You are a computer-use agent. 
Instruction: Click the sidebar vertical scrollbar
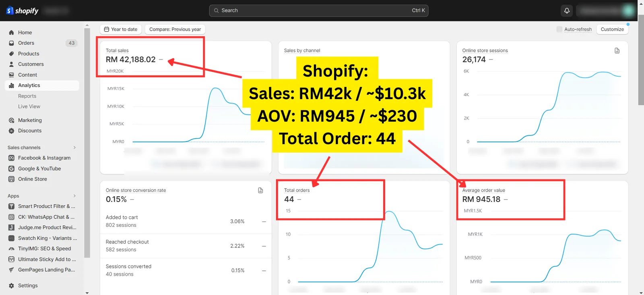(x=87, y=143)
